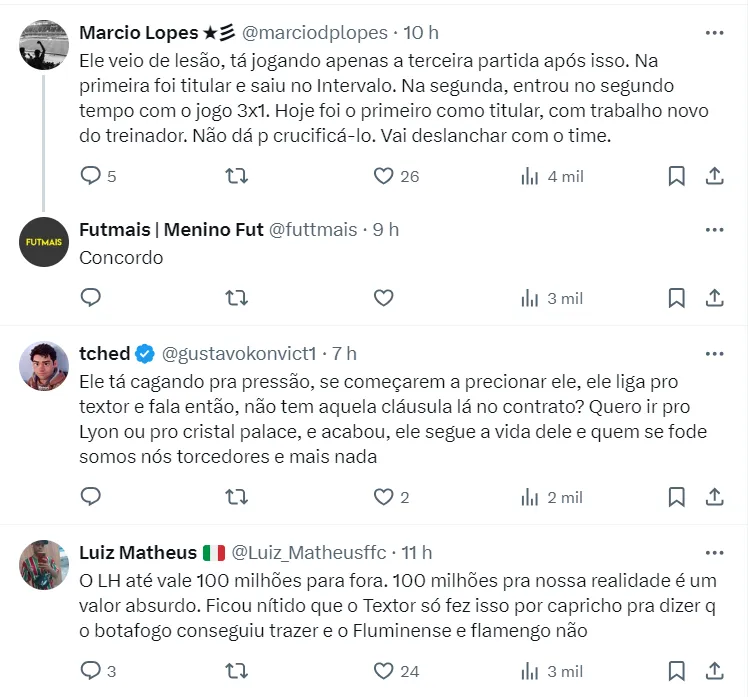Image resolution: width=748 pixels, height=697 pixels.
Task: Repost tched's tweet
Action: tap(237, 496)
